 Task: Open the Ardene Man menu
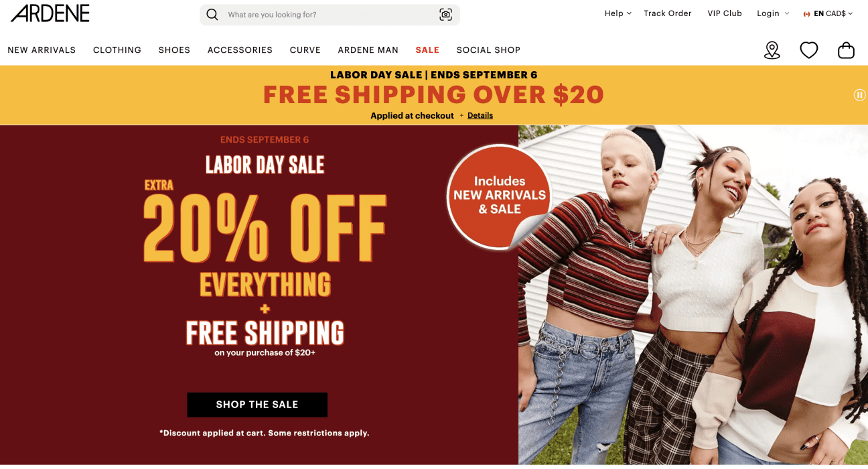pos(368,50)
